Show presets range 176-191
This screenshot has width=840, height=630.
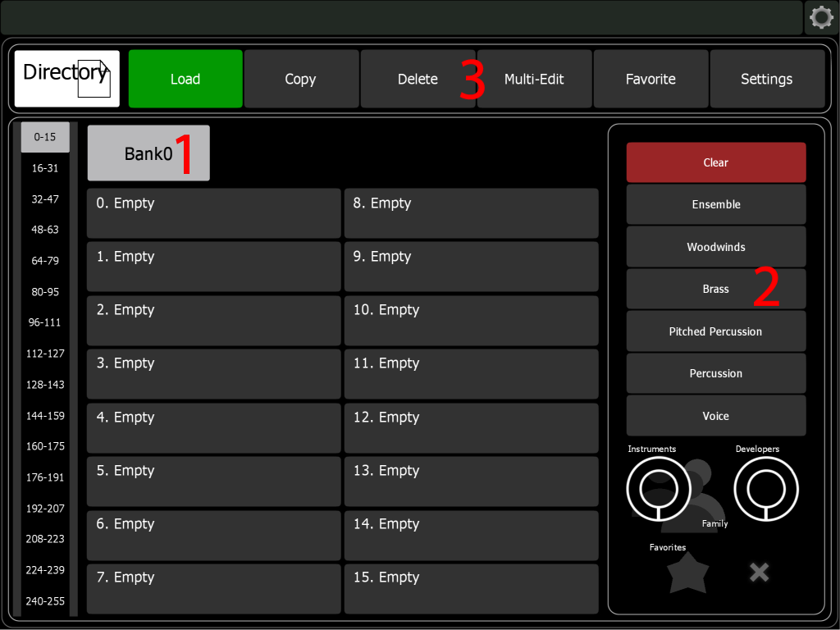(45, 477)
